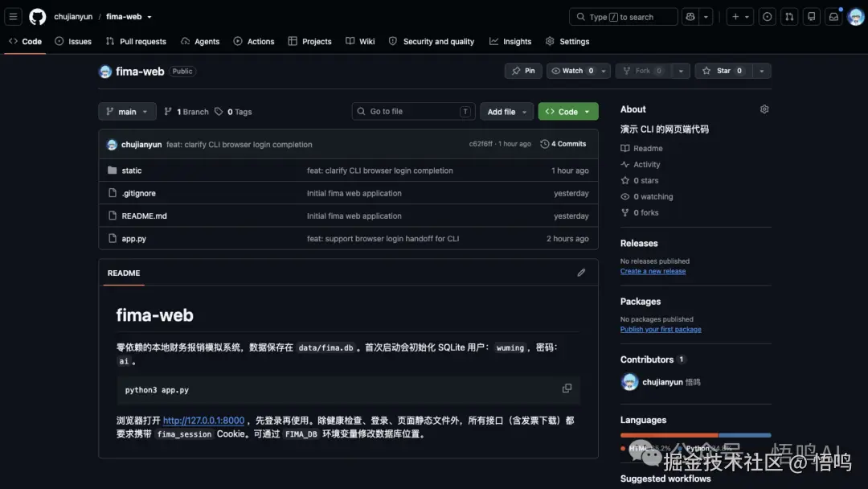Expand the Watch notifications caret
The height and width of the screenshot is (489, 868).
coord(604,71)
